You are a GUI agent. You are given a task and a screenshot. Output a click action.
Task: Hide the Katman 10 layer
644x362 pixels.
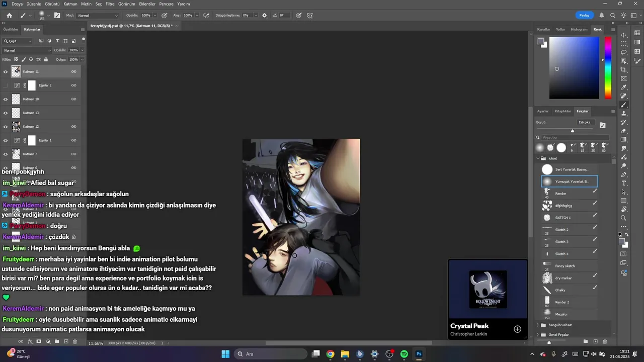tap(6, 99)
